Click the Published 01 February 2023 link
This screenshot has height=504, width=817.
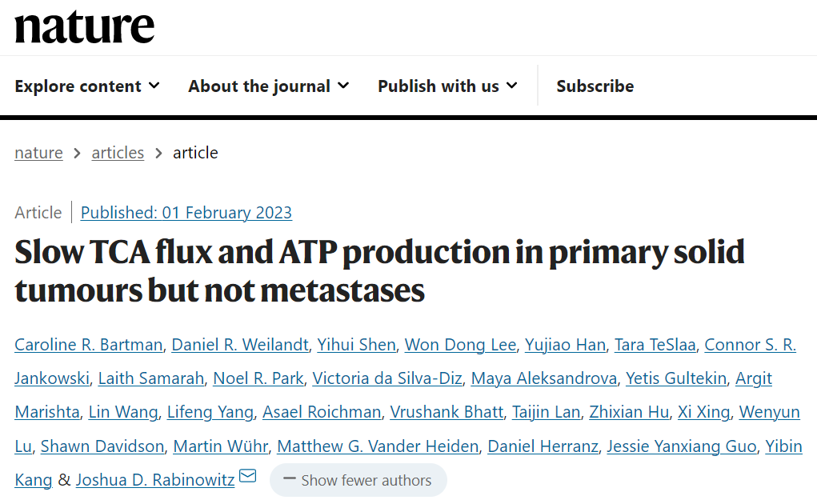click(186, 213)
